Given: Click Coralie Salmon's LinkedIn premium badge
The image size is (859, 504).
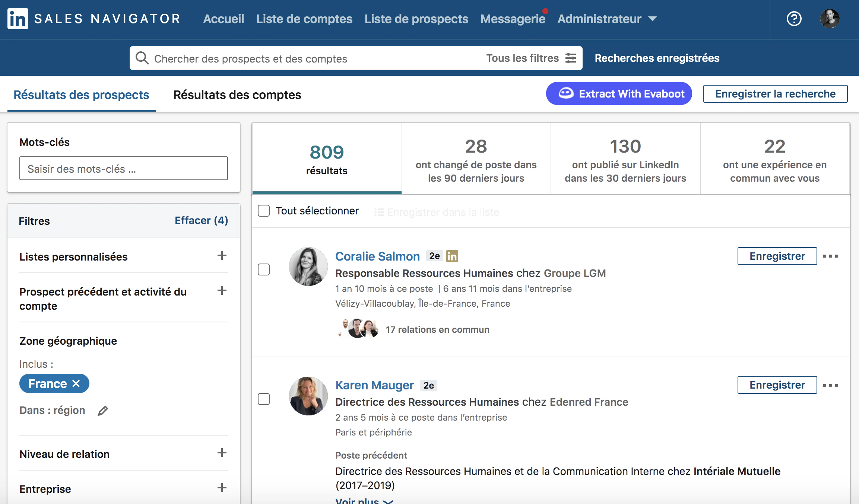Looking at the screenshot, I should coord(452,256).
